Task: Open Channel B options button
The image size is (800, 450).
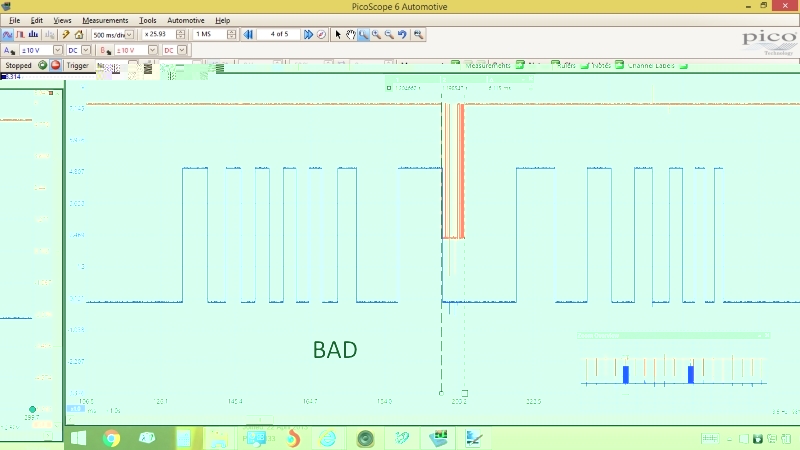Action: pyautogui.click(x=106, y=50)
